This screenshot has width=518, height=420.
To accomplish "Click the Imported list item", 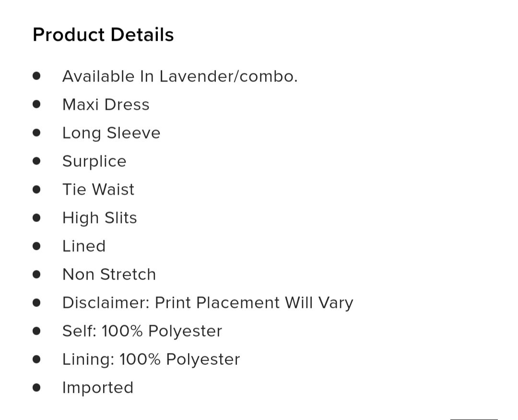I will tap(98, 388).
